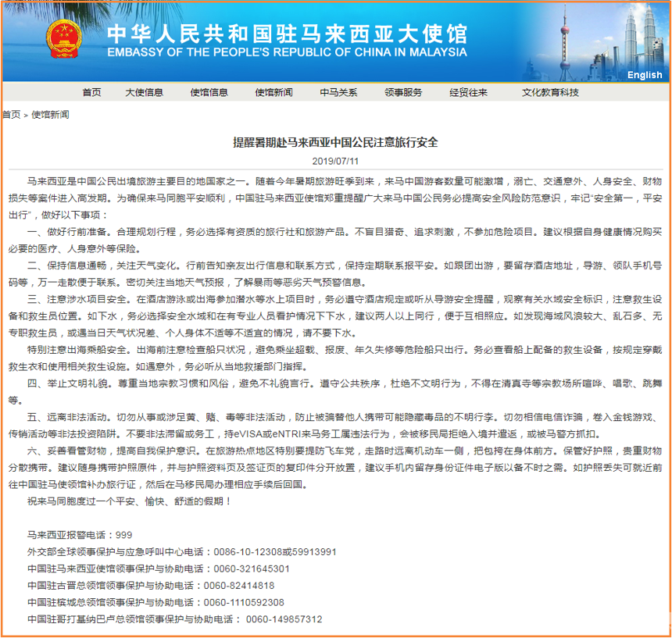Click the line 马来西亚报警电话：999
Image resolution: width=672 pixels, height=638 pixels.
[80, 535]
